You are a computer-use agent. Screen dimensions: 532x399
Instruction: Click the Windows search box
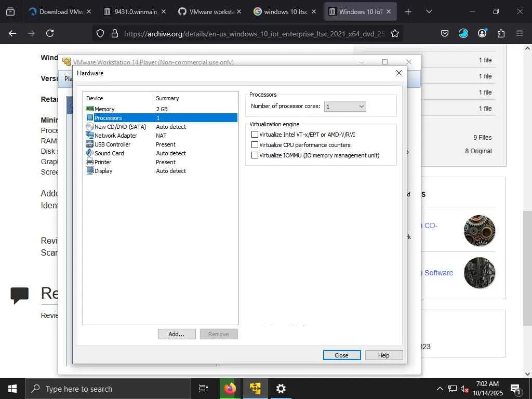coord(109,389)
